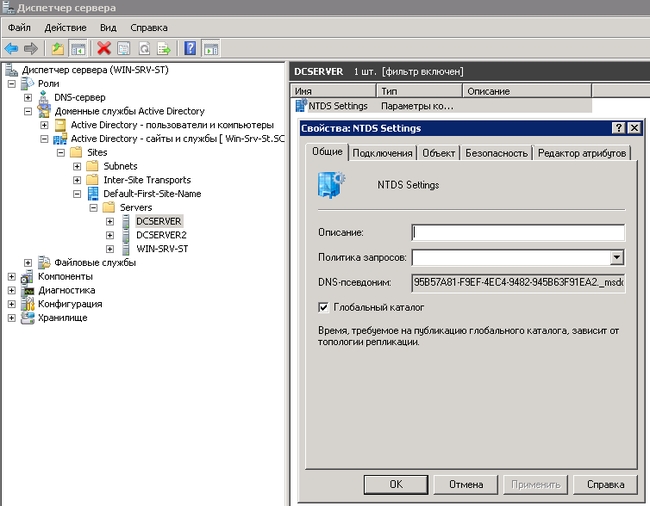Switch to the Безопасность tab

click(495, 153)
